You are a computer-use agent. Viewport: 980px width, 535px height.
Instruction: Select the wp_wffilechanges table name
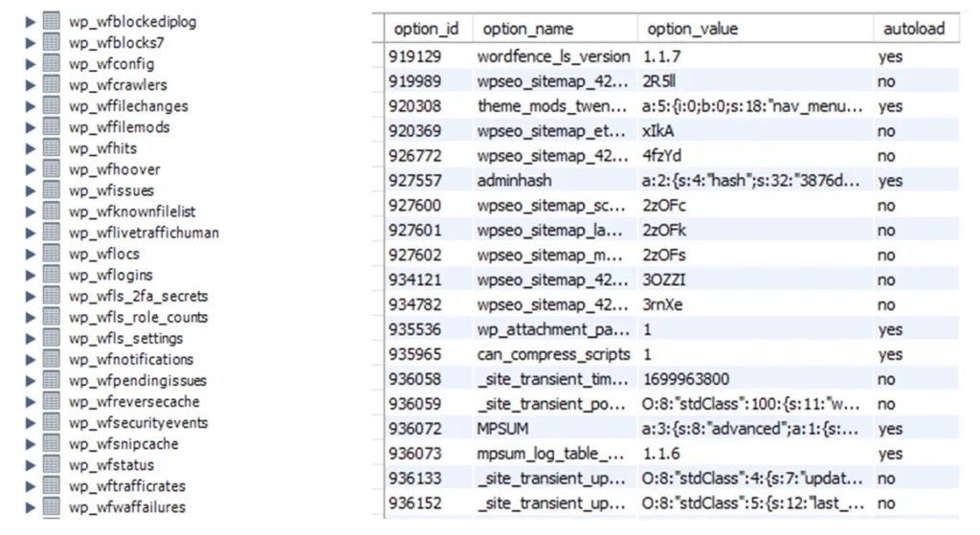[x=128, y=105]
